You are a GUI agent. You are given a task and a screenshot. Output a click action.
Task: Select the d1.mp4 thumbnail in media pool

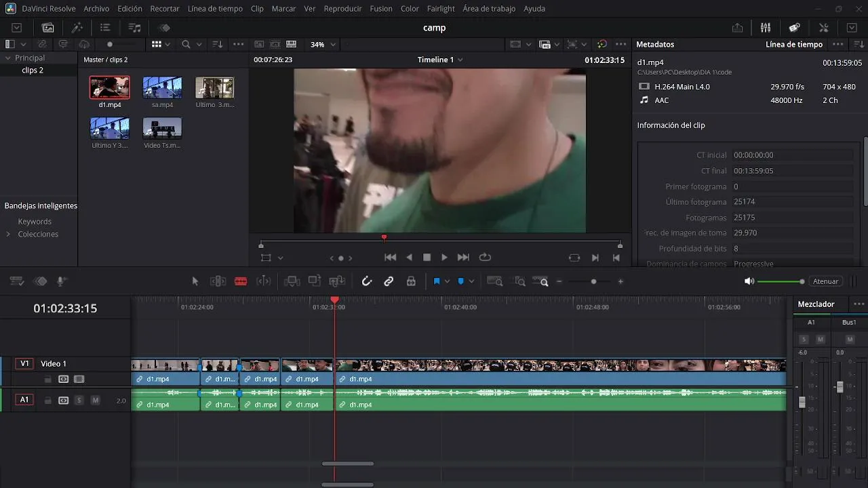110,87
